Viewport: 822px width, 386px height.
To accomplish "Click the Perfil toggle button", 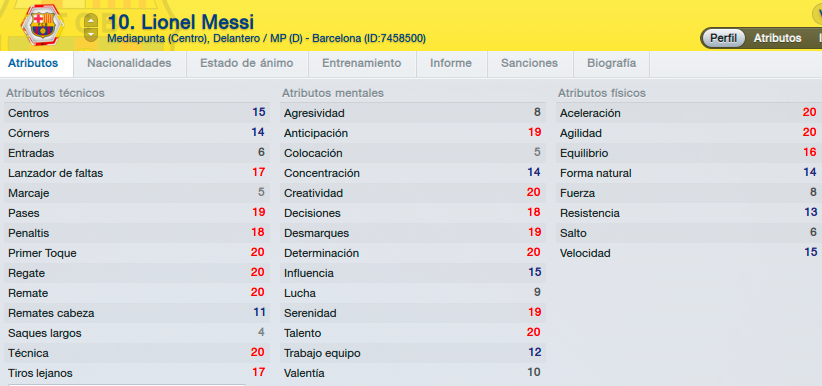I will (x=723, y=38).
